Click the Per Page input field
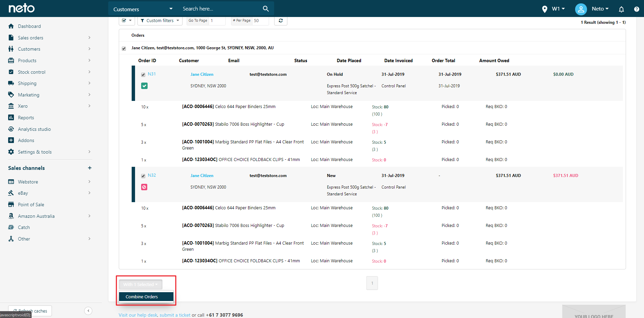The height and width of the screenshot is (318, 644). click(261, 20)
